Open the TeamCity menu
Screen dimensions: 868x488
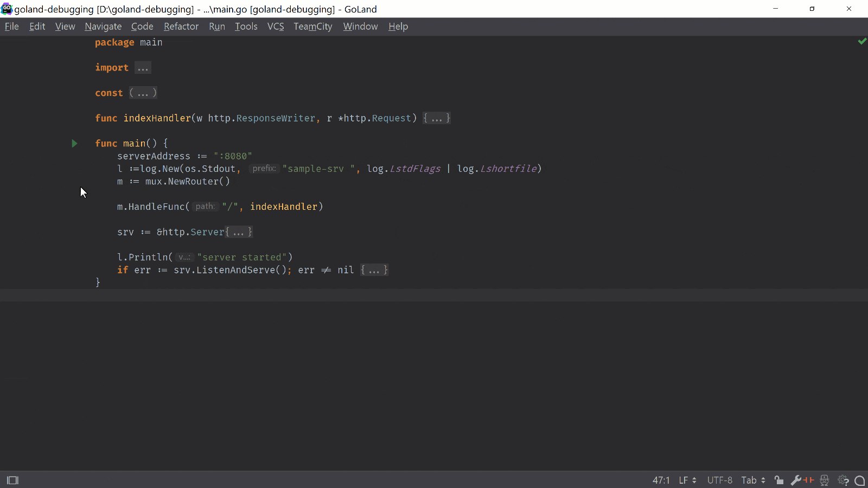tap(312, 27)
